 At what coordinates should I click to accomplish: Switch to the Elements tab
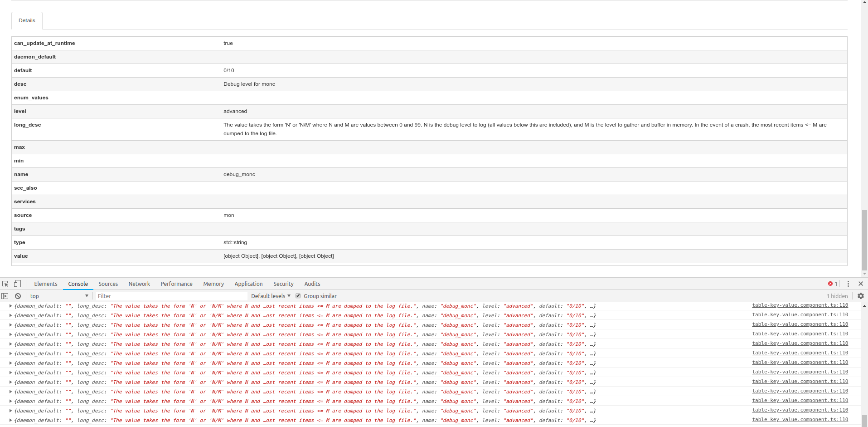[x=46, y=284]
